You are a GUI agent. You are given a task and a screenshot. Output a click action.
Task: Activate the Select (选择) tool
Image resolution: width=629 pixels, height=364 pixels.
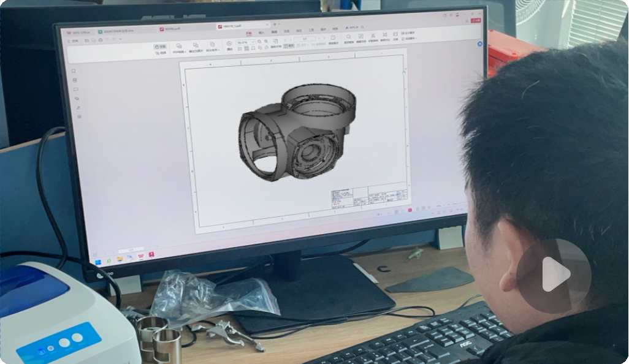point(161,53)
